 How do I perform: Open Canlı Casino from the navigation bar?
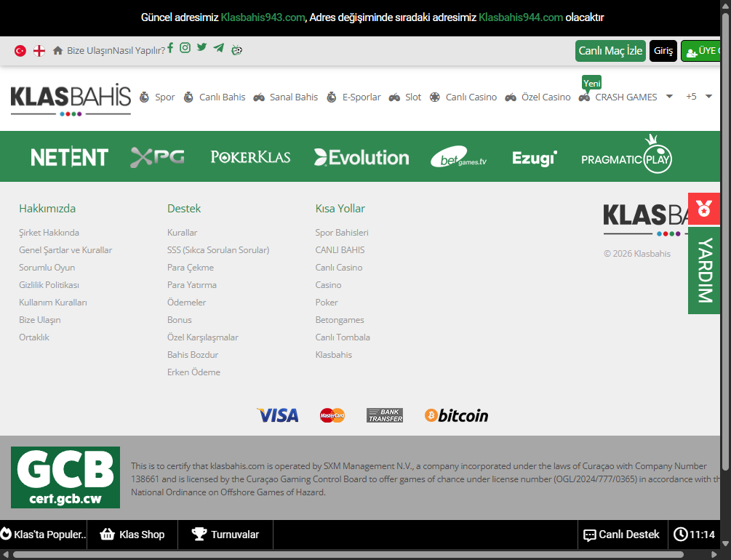point(463,97)
